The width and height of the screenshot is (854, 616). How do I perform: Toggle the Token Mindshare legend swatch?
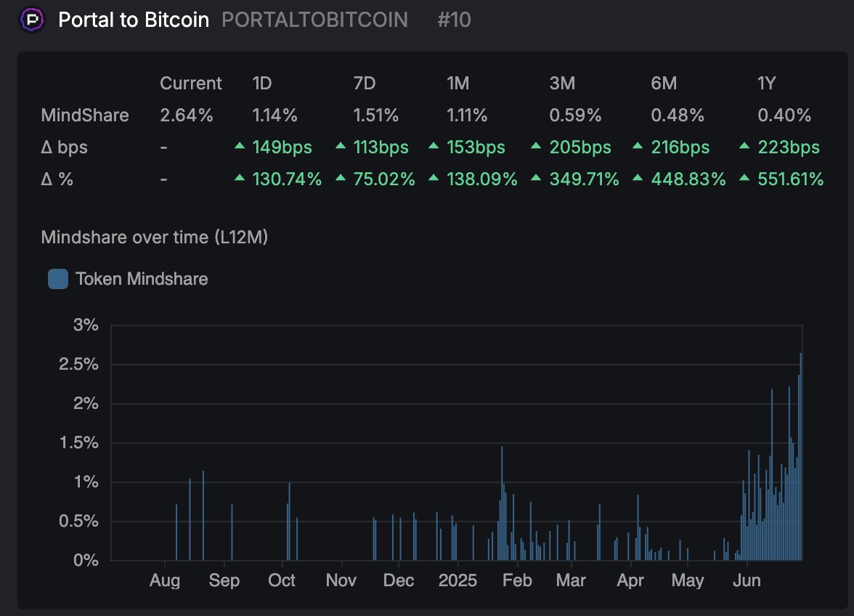(x=58, y=279)
